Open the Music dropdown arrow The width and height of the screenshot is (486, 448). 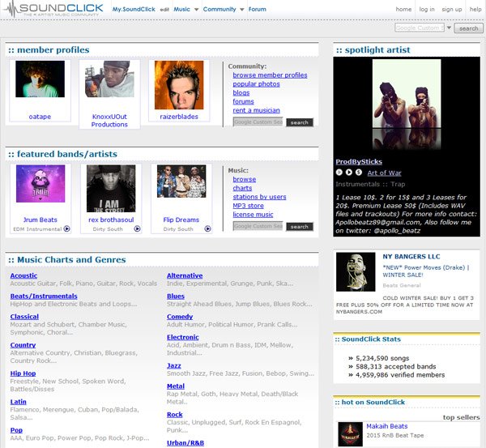[196, 10]
